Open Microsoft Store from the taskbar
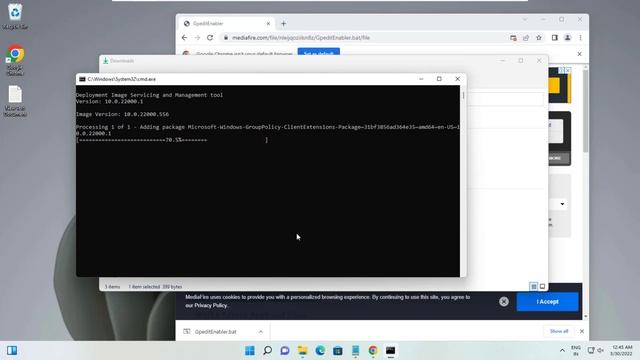 tap(338, 350)
